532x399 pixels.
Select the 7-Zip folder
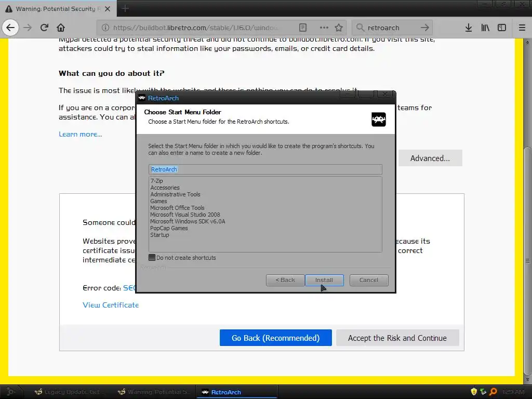point(157,181)
